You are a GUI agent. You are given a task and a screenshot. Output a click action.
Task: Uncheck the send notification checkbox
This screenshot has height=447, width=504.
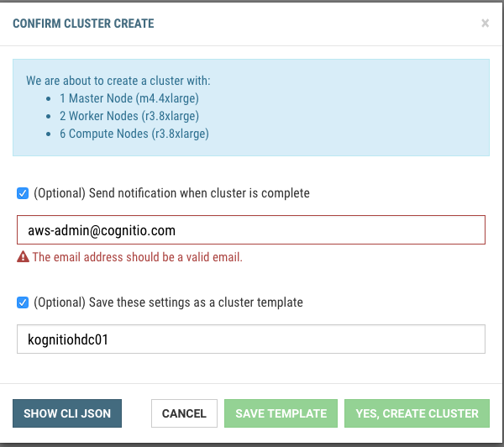pos(23,193)
